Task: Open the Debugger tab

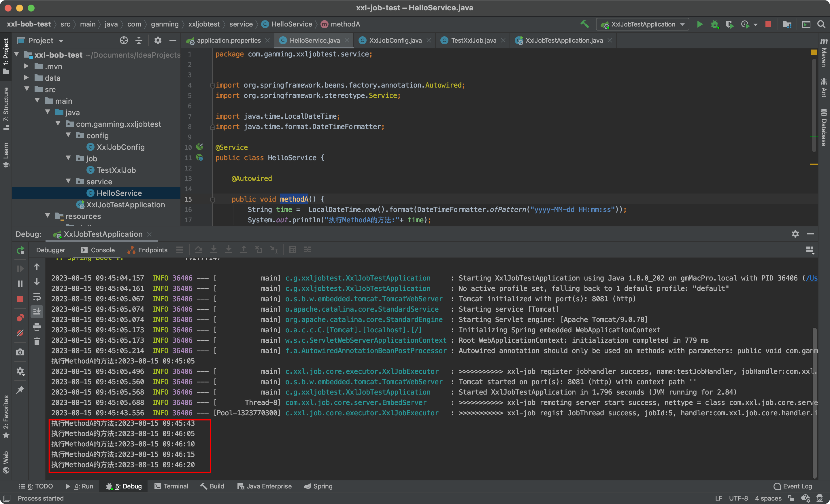Action: point(50,250)
